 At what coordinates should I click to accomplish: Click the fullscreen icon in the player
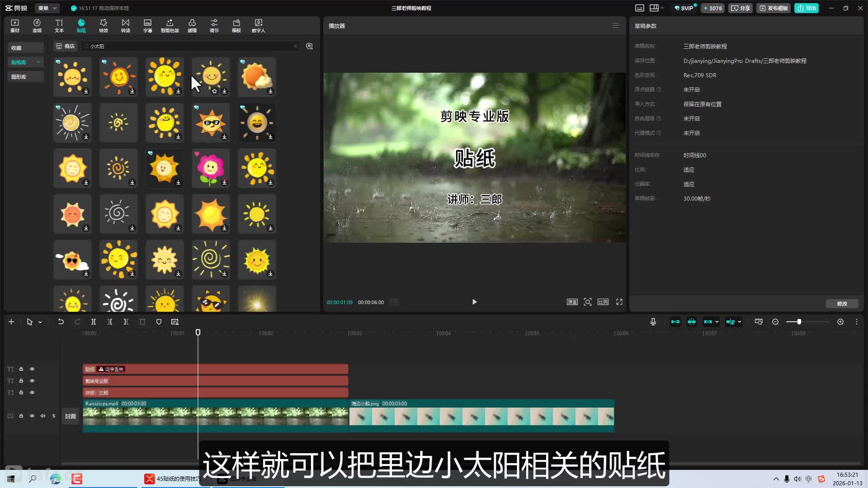(619, 302)
